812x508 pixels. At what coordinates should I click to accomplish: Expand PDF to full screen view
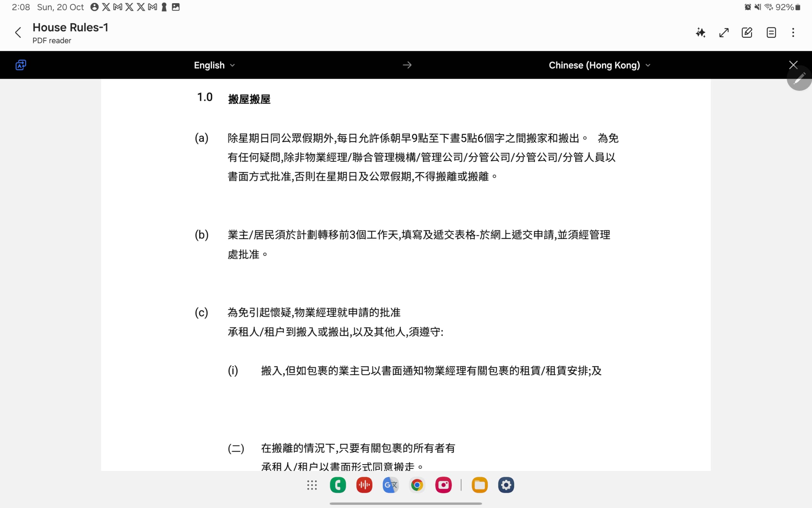coord(724,33)
